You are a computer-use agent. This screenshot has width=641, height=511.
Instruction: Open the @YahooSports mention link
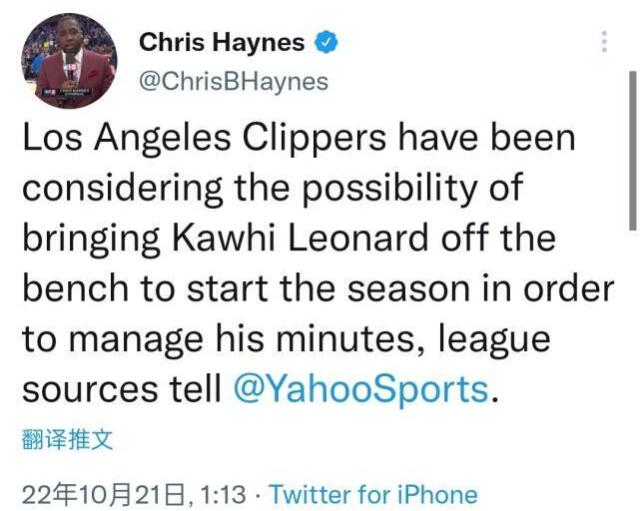point(361,388)
